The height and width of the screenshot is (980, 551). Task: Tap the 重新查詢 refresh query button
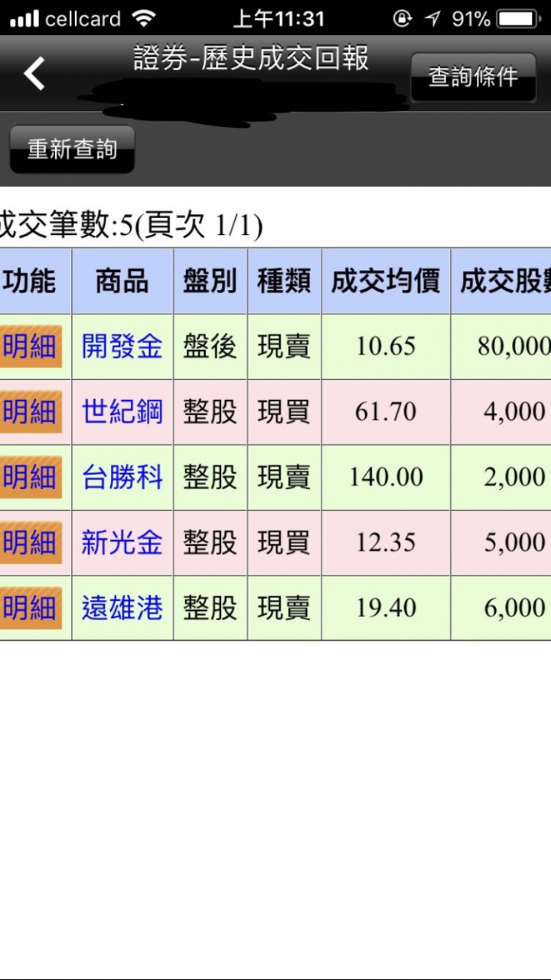pyautogui.click(x=72, y=149)
